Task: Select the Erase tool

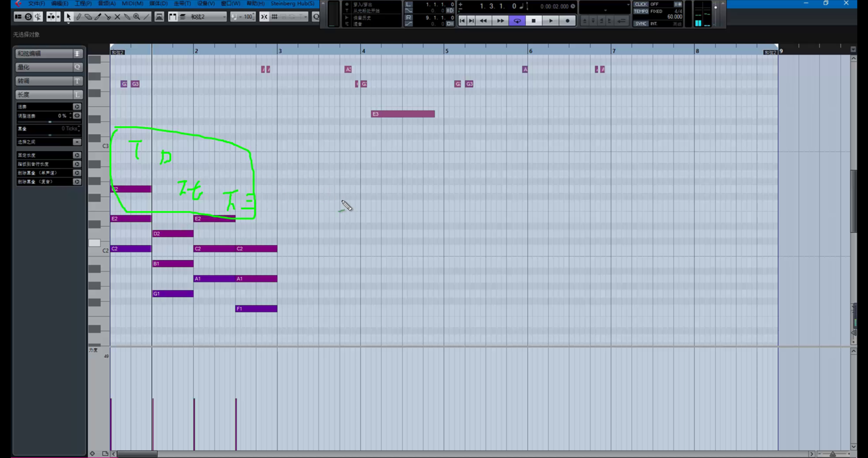Action: (x=88, y=17)
